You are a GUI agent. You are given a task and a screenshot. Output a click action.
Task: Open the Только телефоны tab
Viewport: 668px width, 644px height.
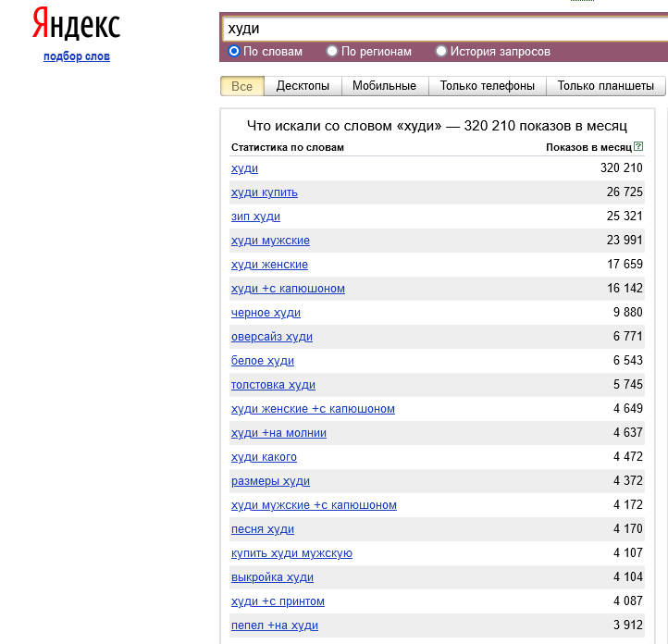(x=487, y=86)
